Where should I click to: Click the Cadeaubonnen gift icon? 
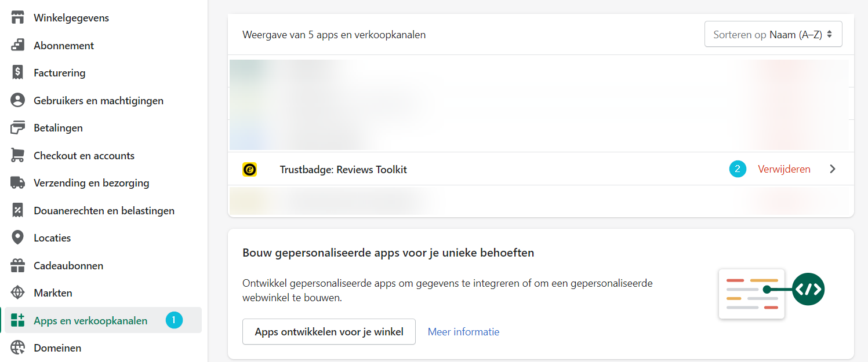18,265
